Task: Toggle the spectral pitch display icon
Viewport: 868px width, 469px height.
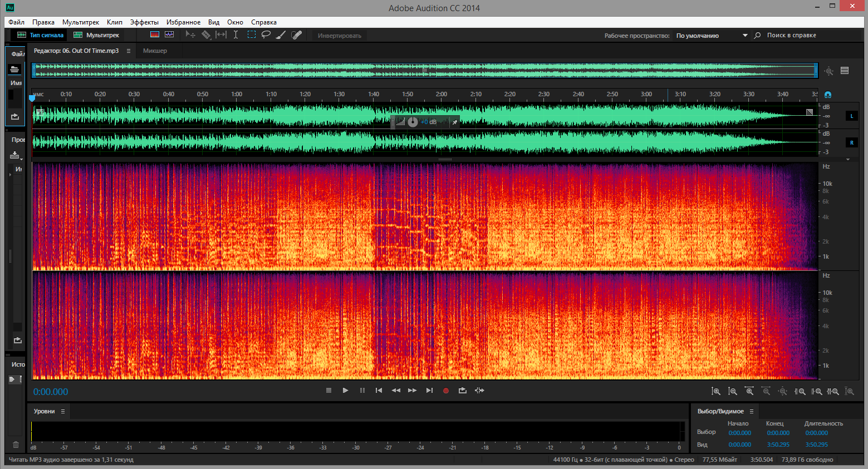Action: click(169, 34)
